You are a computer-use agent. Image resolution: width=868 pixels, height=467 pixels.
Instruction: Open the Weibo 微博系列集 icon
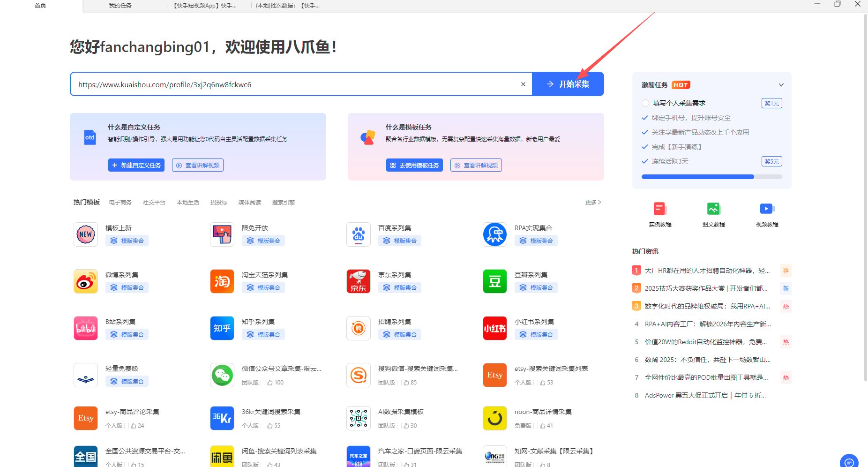[x=86, y=281]
